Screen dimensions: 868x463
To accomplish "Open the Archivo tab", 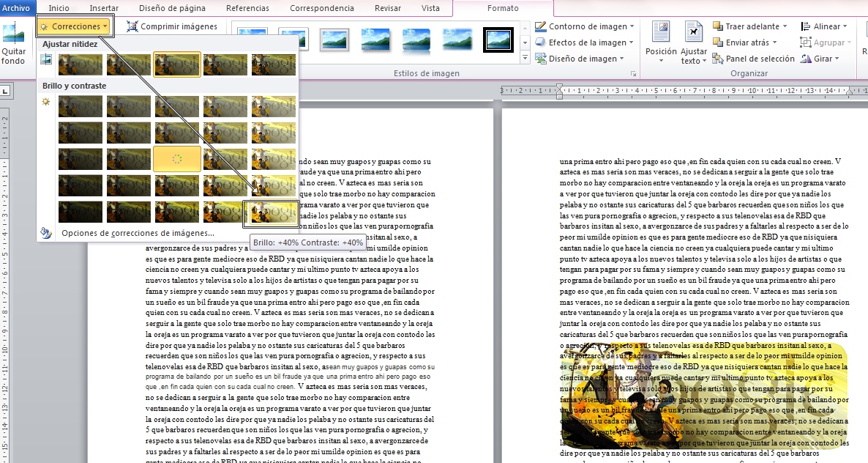I will (17, 8).
